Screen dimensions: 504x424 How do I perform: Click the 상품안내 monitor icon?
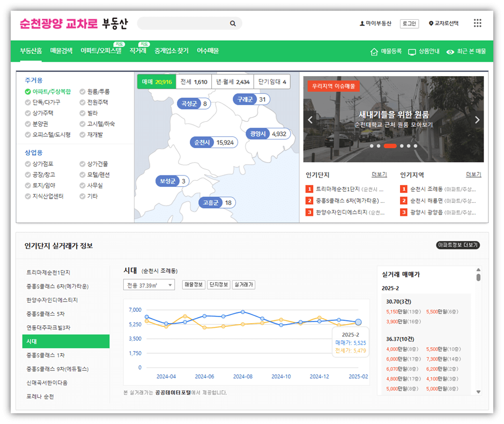(x=411, y=52)
